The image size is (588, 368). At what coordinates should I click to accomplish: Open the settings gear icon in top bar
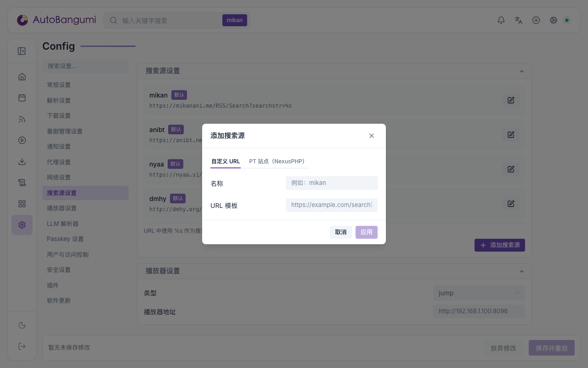554,20
